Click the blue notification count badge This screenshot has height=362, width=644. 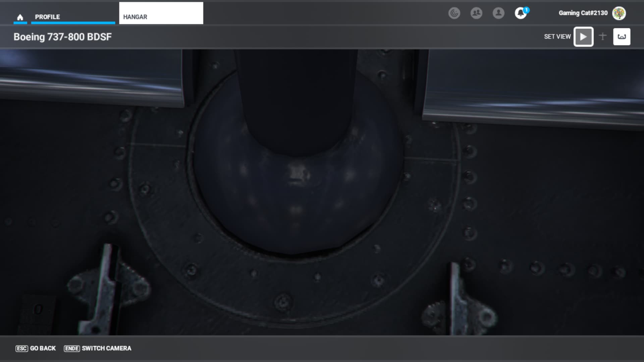pyautogui.click(x=527, y=10)
